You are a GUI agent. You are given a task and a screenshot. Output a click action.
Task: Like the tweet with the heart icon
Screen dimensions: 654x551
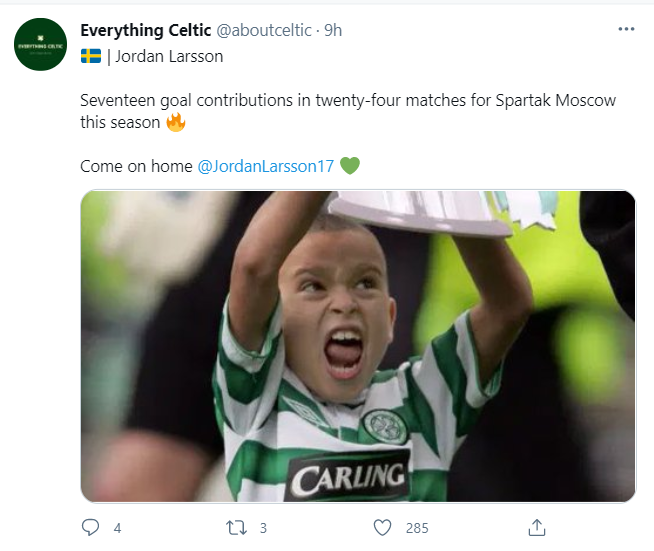pyautogui.click(x=382, y=527)
